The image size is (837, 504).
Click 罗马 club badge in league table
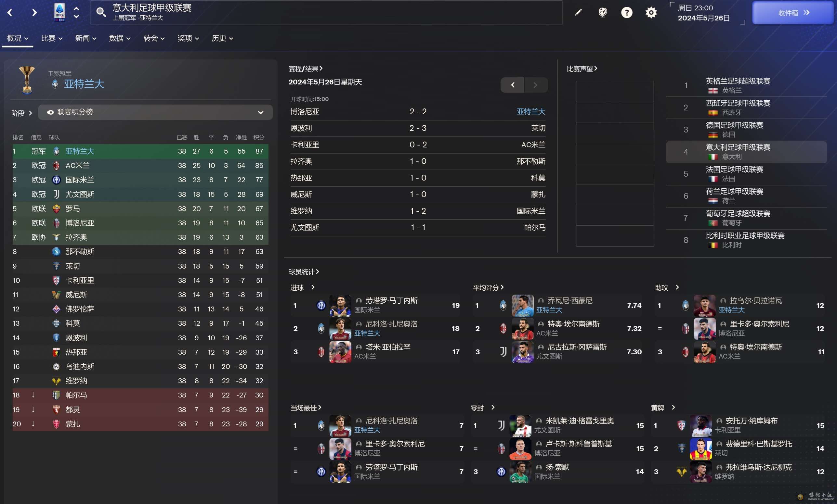(56, 208)
